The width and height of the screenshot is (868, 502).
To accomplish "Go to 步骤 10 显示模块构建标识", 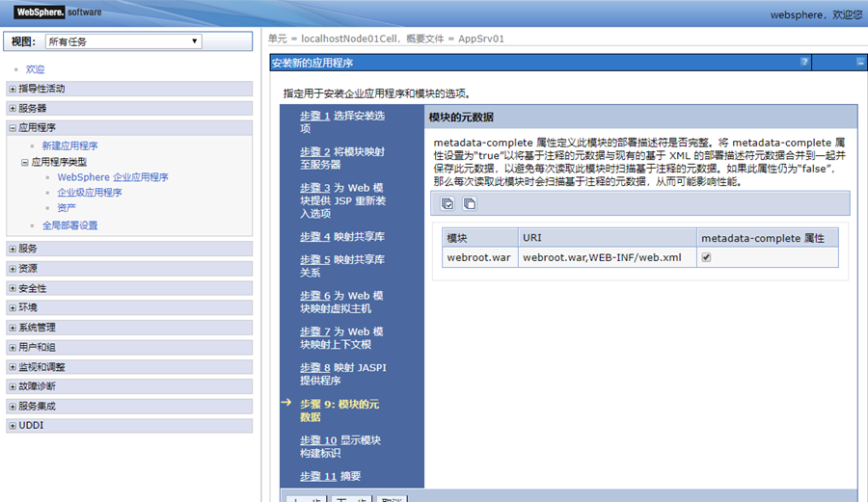I will (318, 440).
